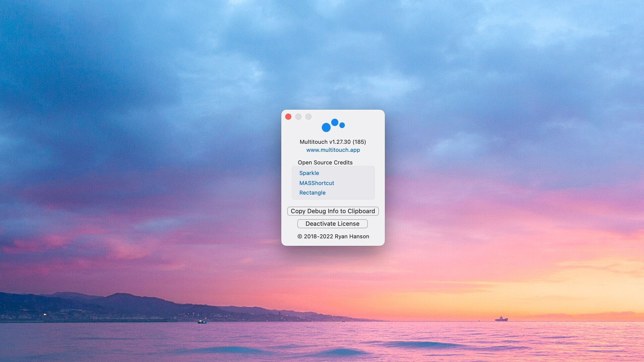Click the middle dot of the Multitouch logo
The height and width of the screenshot is (362, 644).
335,122
